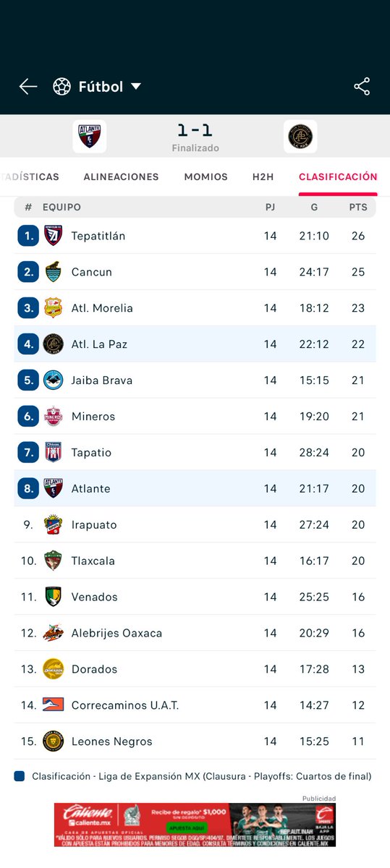Screen dimensions: 390x868
Task: Tap the Alebrijes Oaxaca team logo
Action: pyautogui.click(x=54, y=634)
